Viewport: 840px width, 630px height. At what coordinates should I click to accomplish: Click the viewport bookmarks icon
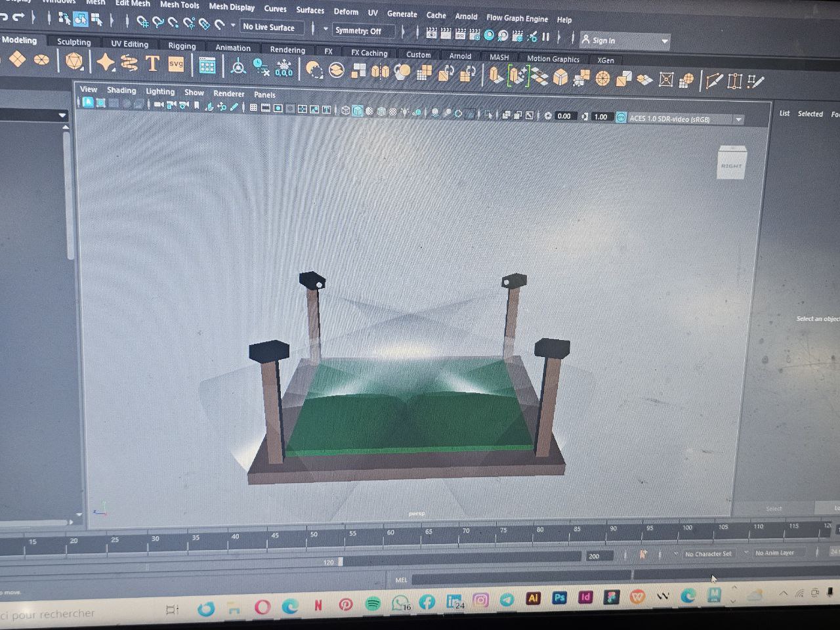(x=196, y=105)
